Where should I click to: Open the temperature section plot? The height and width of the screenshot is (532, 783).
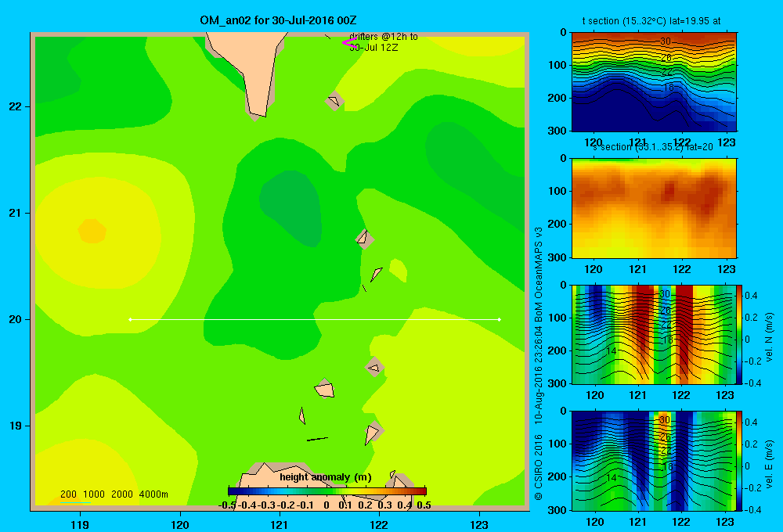coord(654,82)
